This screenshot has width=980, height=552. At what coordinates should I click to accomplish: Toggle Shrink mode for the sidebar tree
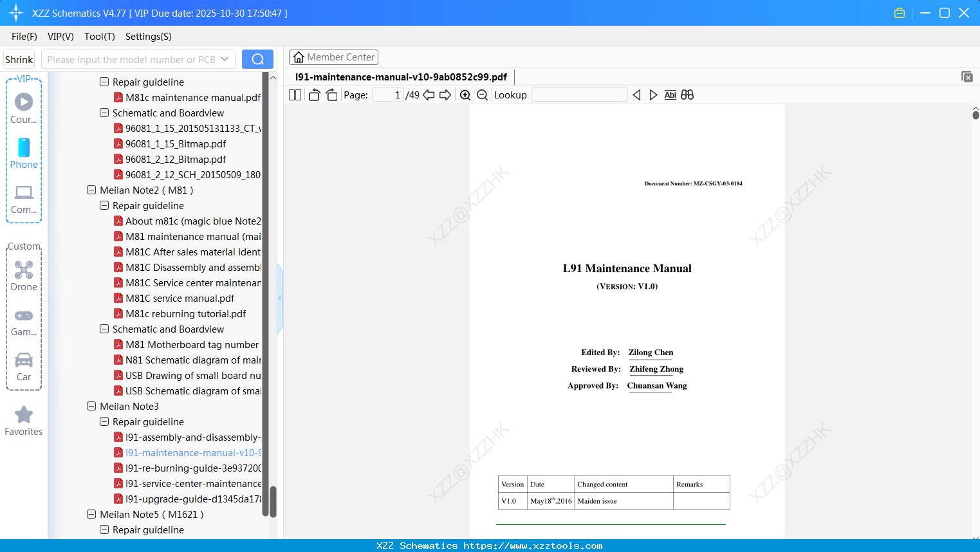pos(19,59)
